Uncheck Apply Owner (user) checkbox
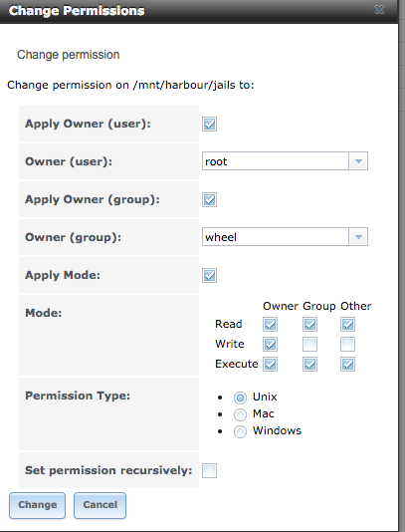 (x=209, y=125)
